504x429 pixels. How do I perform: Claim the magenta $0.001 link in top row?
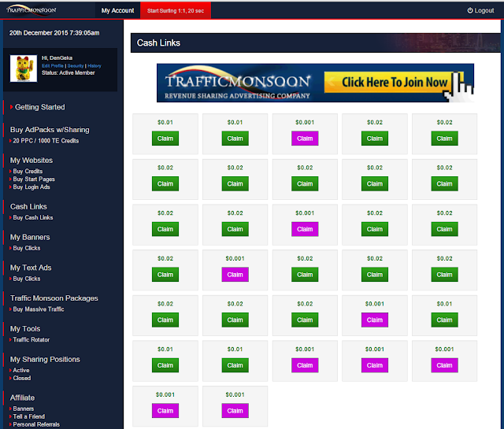tap(305, 139)
